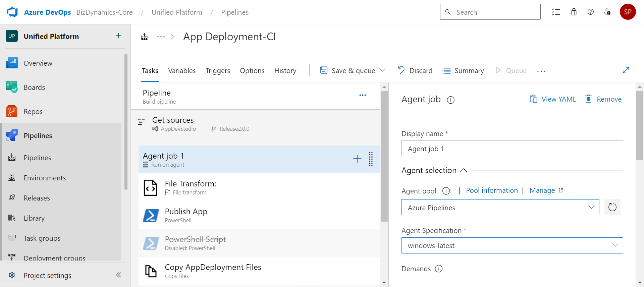Click Save & queue button
Image resolution: width=644 pixels, height=287 pixels.
click(347, 70)
